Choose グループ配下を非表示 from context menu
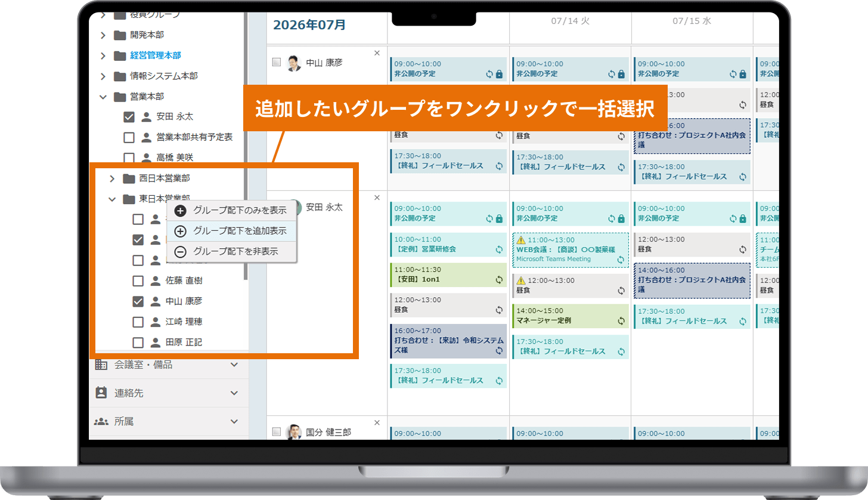The height and width of the screenshot is (500, 868). (x=231, y=252)
